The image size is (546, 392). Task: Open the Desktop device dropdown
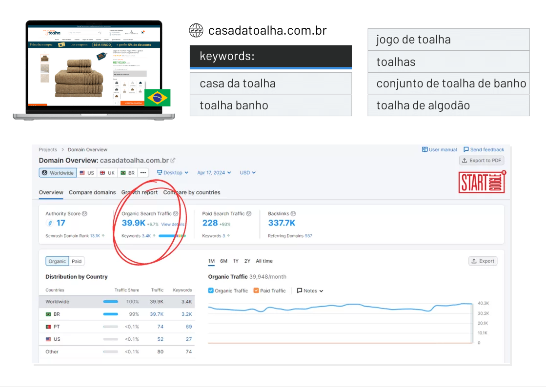coord(172,173)
